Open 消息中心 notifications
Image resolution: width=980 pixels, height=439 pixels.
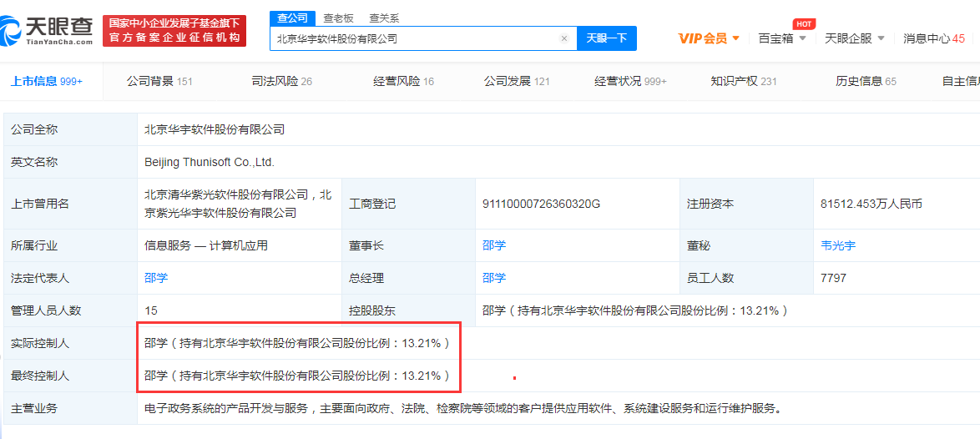[934, 38]
